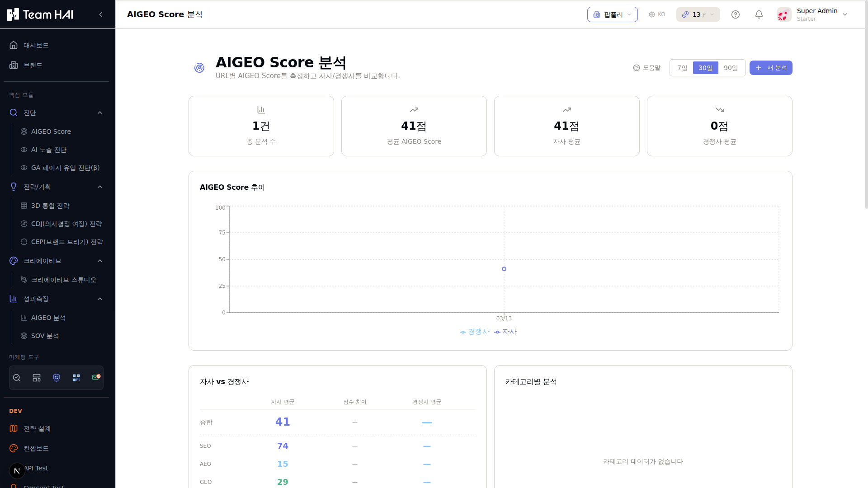Viewport: 868px width, 488px height.
Task: Open AIGEO Score under 진단
Action: click(x=61, y=131)
